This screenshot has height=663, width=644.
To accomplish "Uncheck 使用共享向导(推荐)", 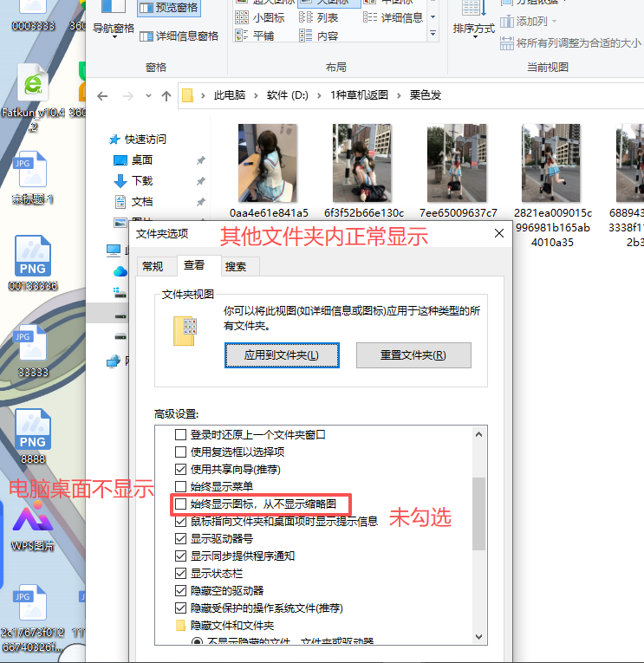I will pos(180,470).
